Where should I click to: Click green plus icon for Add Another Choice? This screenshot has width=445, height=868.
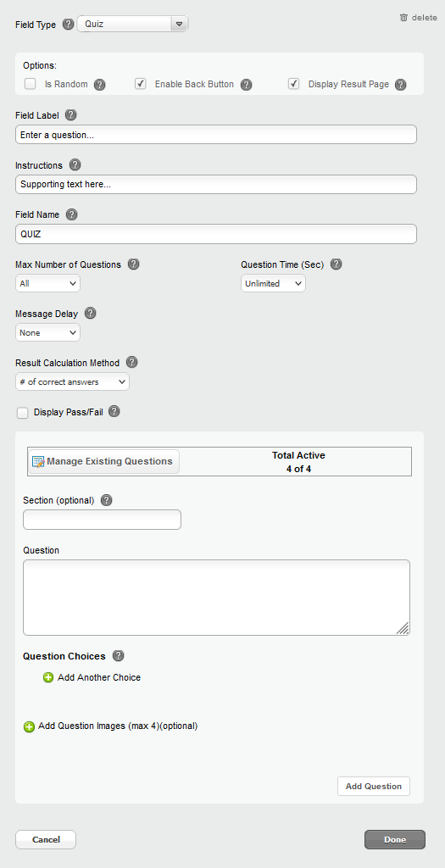[48, 677]
